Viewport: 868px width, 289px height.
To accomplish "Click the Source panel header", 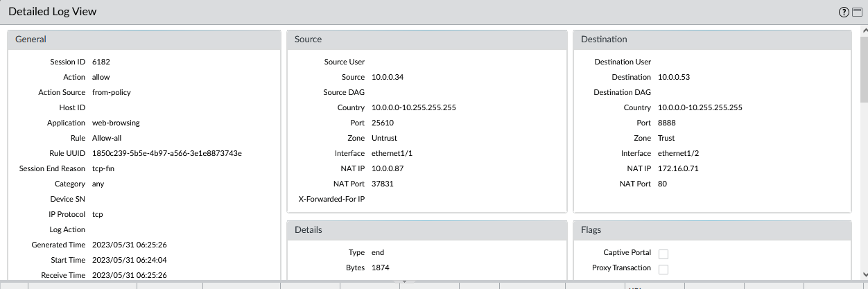I will [427, 40].
